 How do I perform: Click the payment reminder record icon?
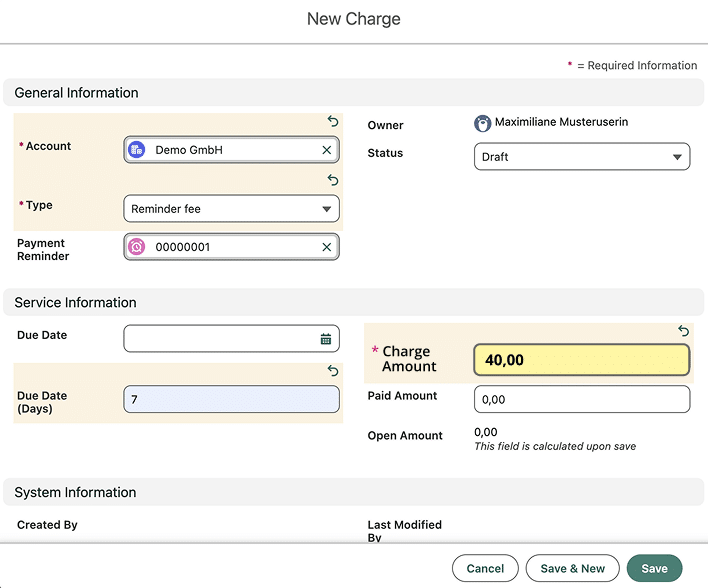tap(137, 247)
